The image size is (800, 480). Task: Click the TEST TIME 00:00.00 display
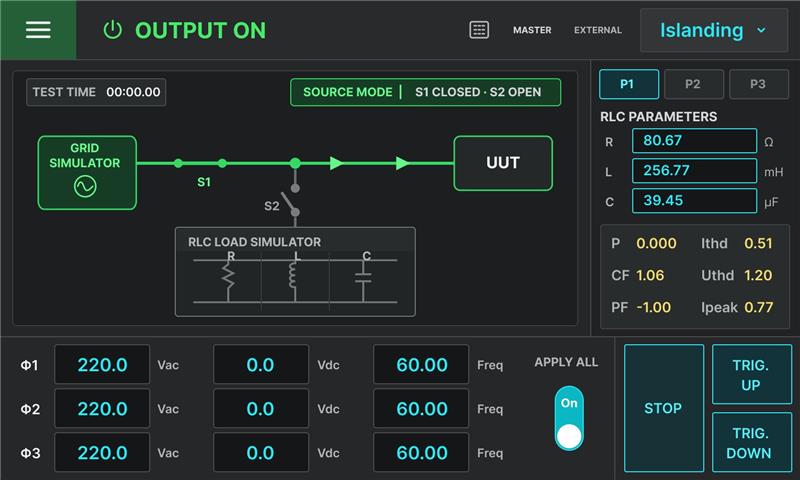point(96,92)
